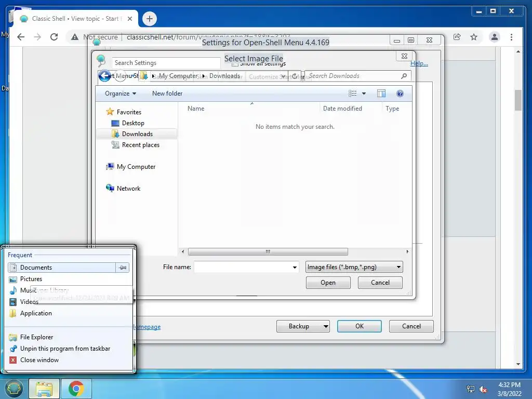The height and width of the screenshot is (399, 532).
Task: Open Videos in the jump list
Action: pos(29,302)
